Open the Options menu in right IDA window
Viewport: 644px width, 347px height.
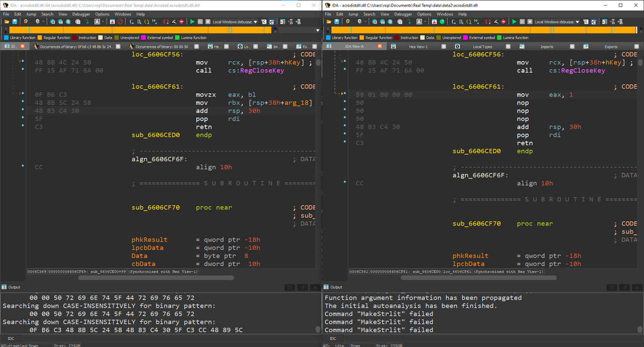[x=424, y=14]
